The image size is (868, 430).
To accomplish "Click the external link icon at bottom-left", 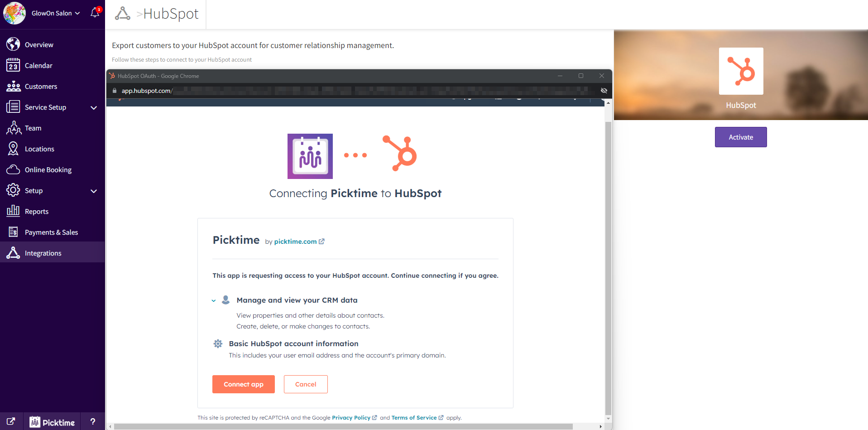I will (x=11, y=421).
